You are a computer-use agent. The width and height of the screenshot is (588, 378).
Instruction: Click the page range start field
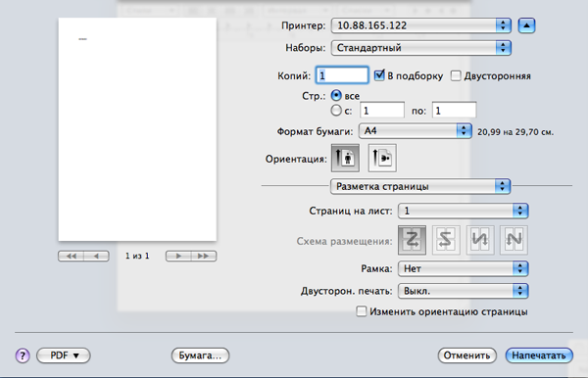(x=382, y=111)
